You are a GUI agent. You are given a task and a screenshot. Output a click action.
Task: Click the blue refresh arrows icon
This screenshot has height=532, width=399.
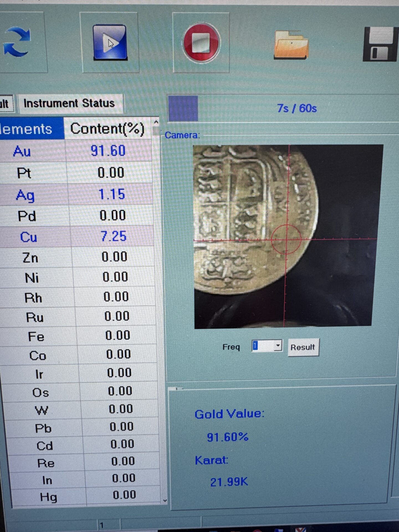pyautogui.click(x=17, y=42)
